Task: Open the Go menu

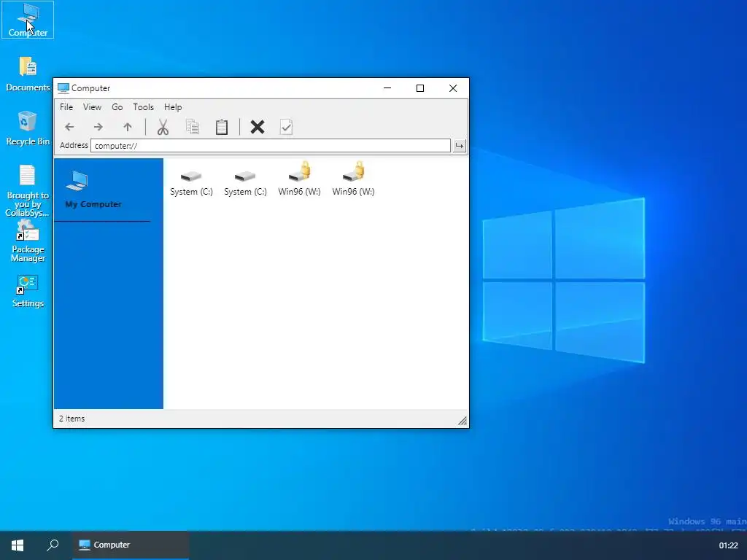Action: (x=117, y=107)
